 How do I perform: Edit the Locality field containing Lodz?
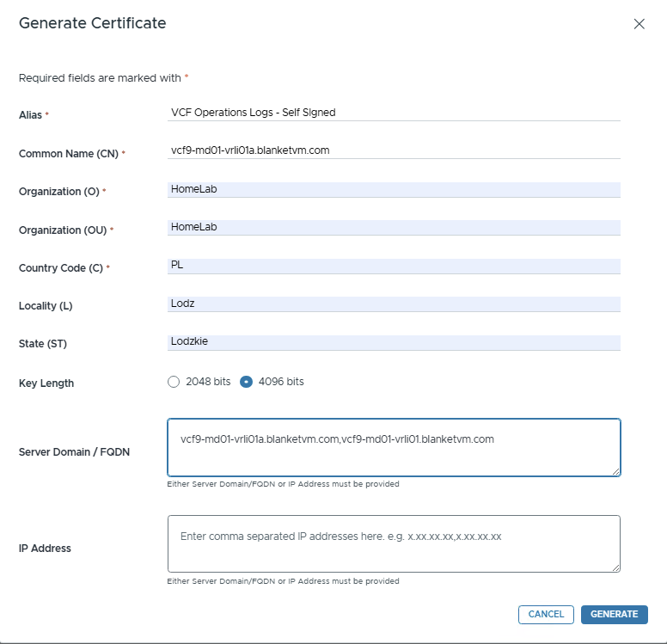click(x=394, y=304)
